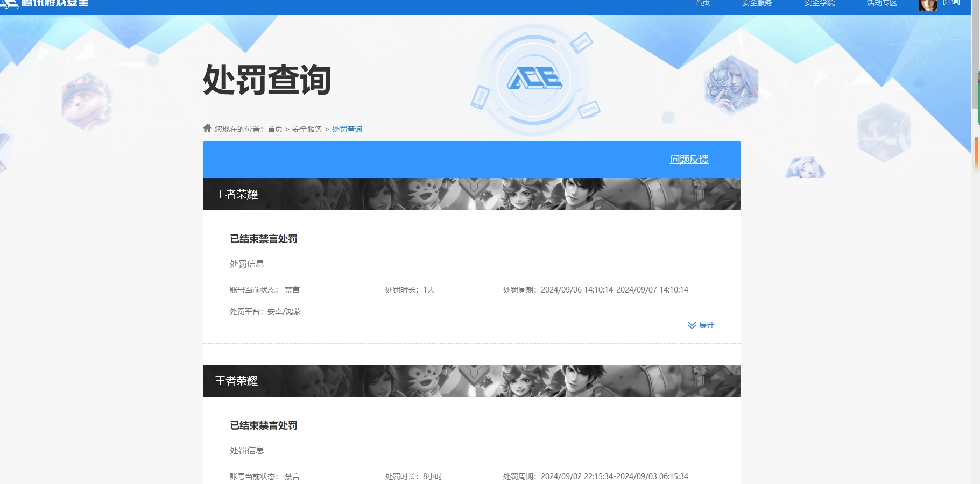Select the second 已结束禁言处罚 heading
The width and height of the screenshot is (980, 484).
(x=264, y=425)
